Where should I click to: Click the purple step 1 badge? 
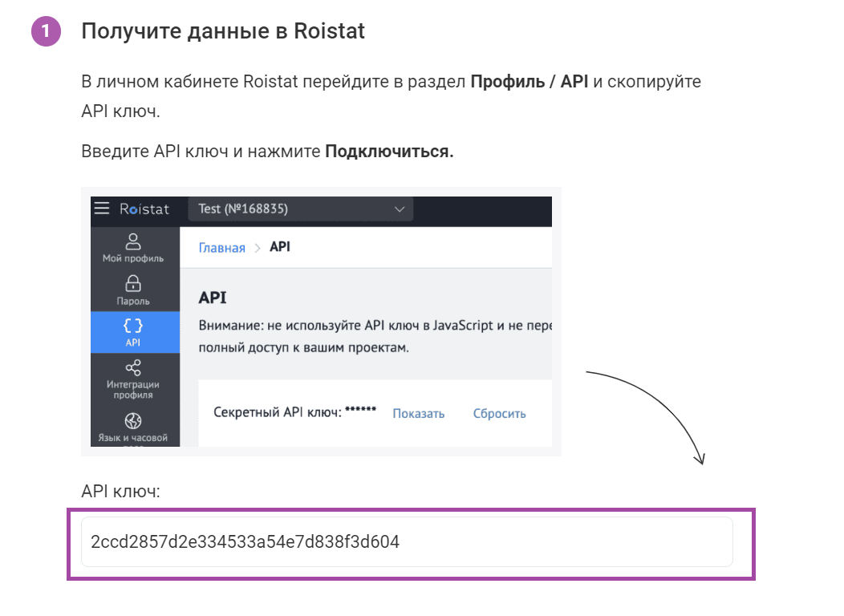46,32
